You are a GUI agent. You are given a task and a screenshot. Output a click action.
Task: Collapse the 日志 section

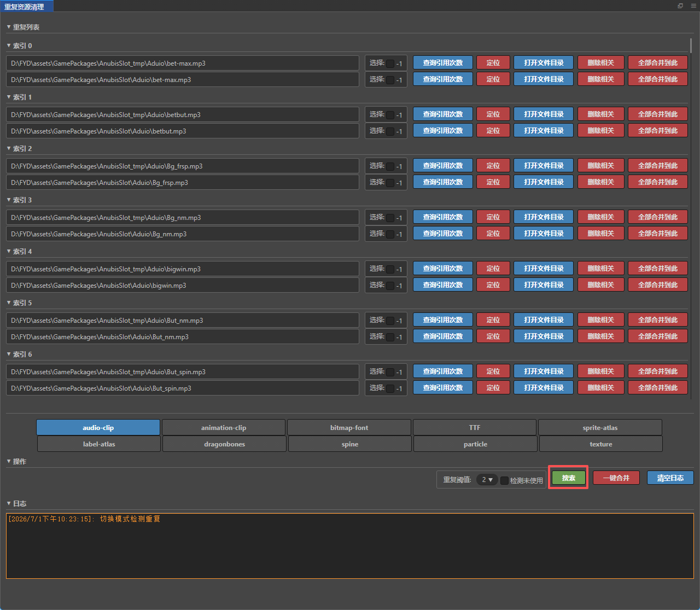(9, 503)
